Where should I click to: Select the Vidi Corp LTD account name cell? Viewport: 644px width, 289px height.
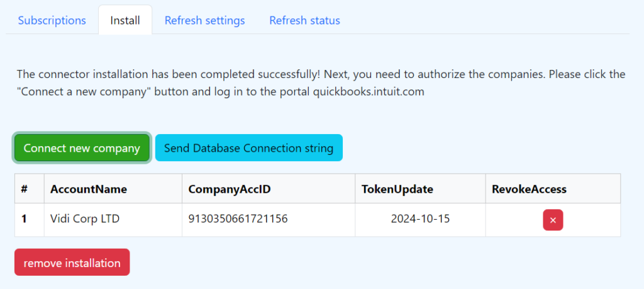click(85, 219)
